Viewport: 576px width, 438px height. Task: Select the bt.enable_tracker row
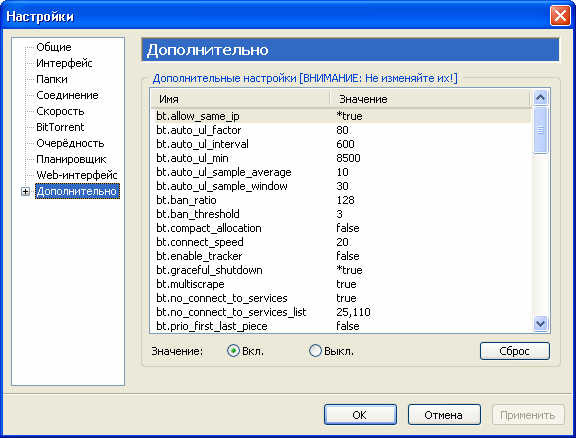pyautogui.click(x=341, y=256)
